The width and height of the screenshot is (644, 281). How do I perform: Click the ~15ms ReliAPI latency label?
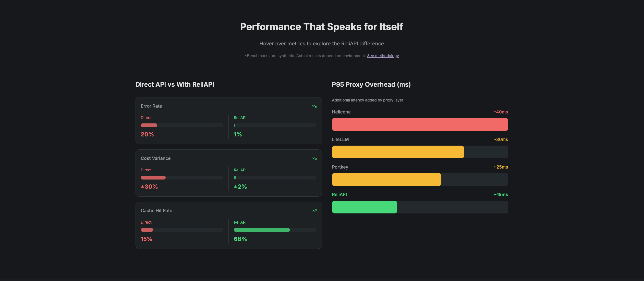tap(501, 195)
